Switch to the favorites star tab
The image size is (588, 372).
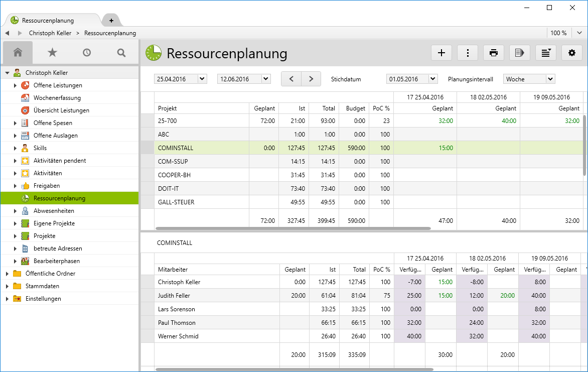[x=52, y=52]
